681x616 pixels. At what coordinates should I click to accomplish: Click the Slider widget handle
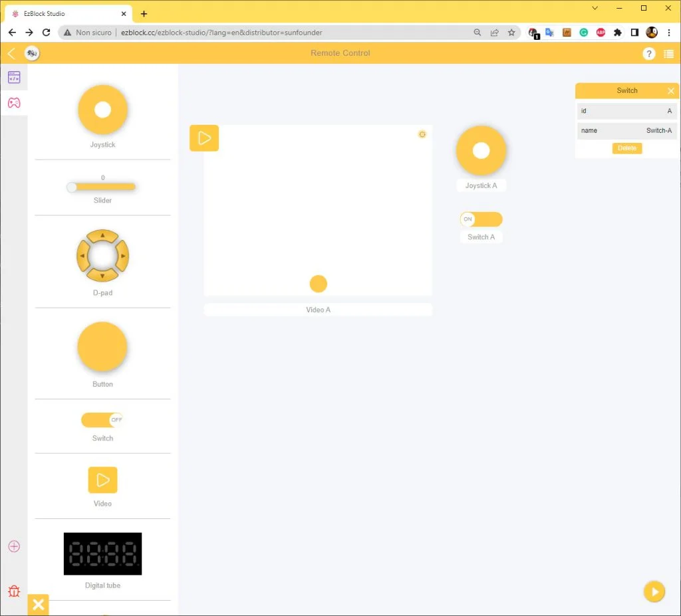[72, 187]
